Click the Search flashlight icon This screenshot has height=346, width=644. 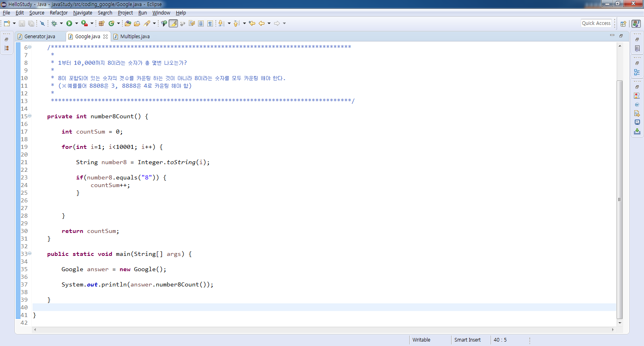point(147,23)
